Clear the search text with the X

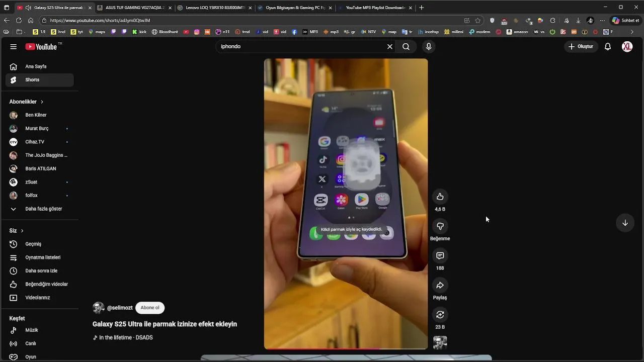[x=389, y=47]
